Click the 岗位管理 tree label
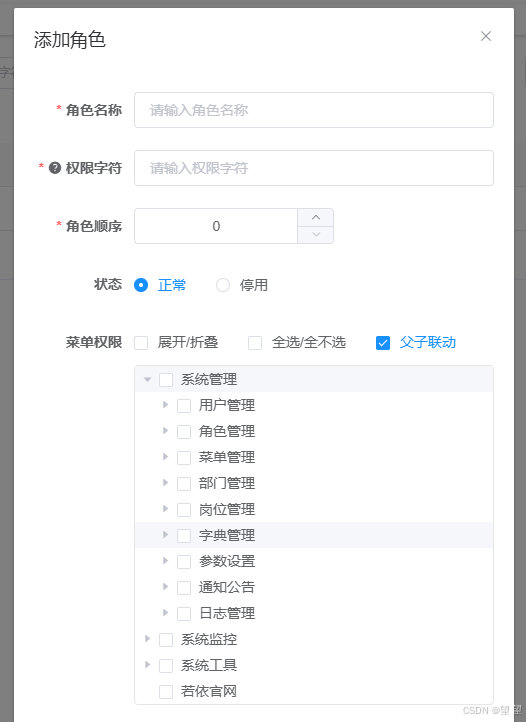This screenshot has height=722, width=526. [x=227, y=509]
